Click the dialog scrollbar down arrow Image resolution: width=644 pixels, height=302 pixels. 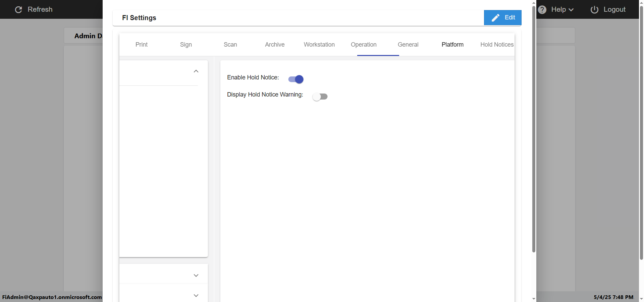534,299
